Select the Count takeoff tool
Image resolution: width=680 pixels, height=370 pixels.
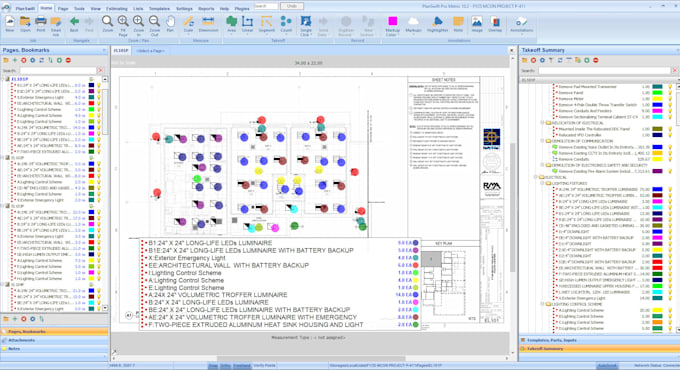(286, 21)
